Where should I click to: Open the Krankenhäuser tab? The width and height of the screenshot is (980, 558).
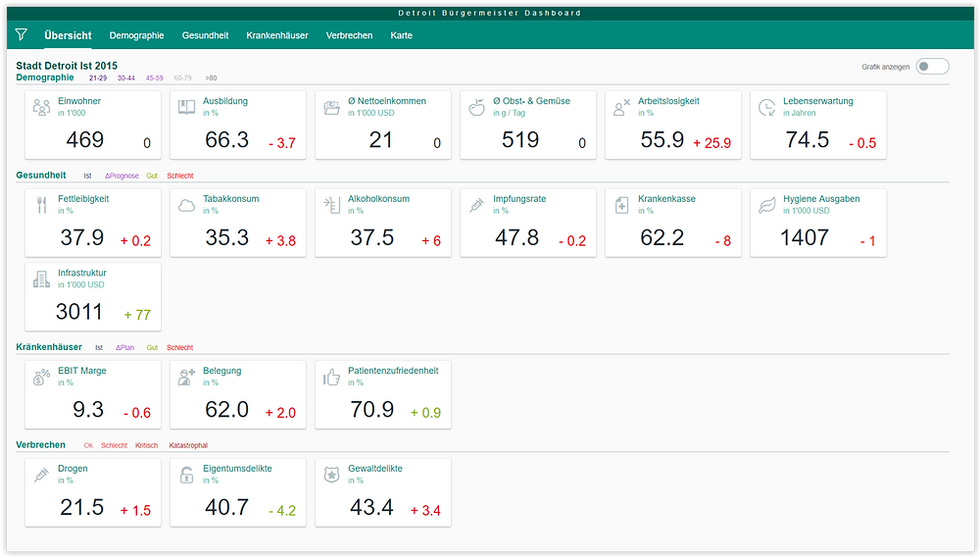click(277, 35)
